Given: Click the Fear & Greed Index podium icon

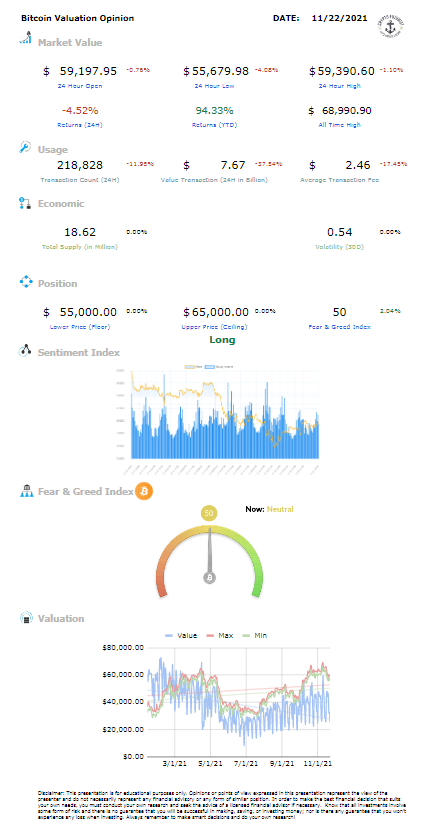Looking at the screenshot, I should coord(26,491).
